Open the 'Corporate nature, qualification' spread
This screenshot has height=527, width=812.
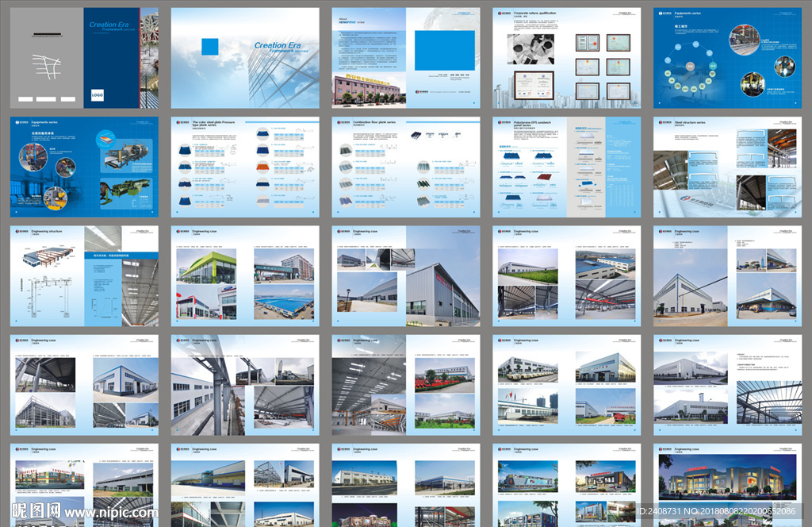coord(566,58)
